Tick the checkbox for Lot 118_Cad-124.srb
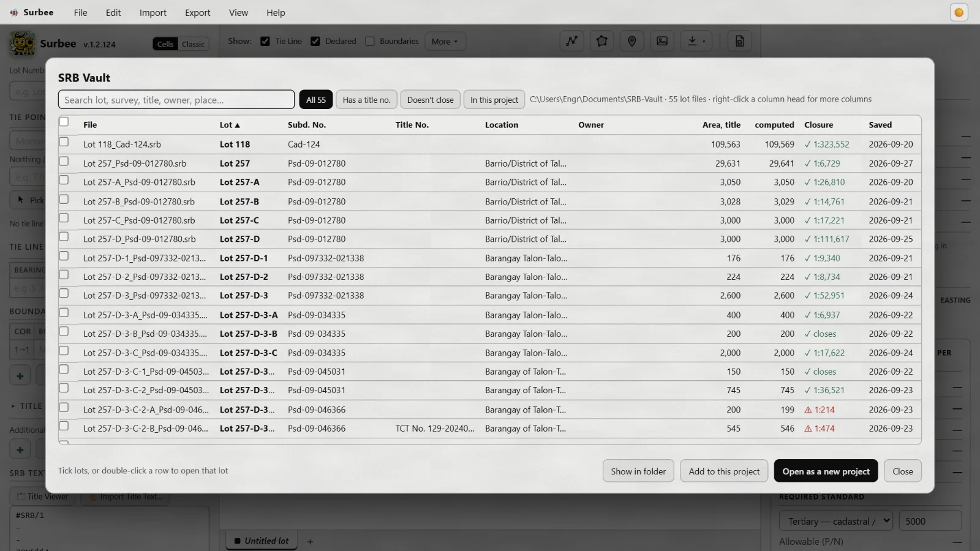 pyautogui.click(x=64, y=142)
